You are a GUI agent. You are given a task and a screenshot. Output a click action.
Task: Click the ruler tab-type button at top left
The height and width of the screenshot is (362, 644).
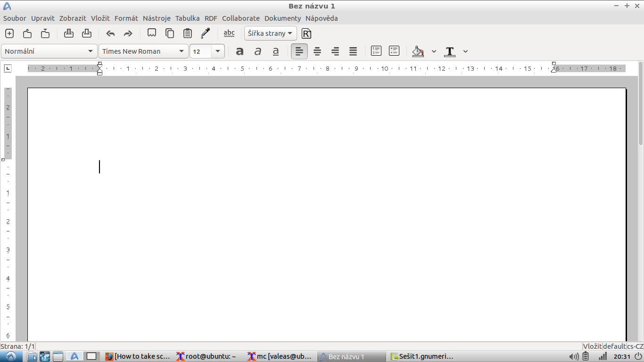click(8, 68)
